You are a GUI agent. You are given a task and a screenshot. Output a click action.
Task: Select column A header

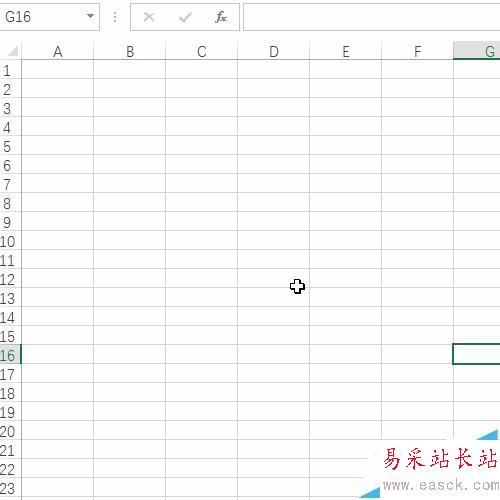(x=58, y=51)
